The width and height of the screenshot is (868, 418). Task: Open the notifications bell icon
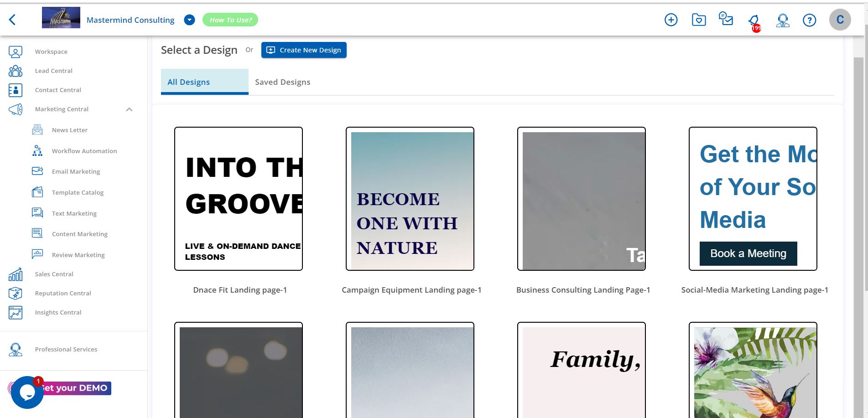click(754, 21)
